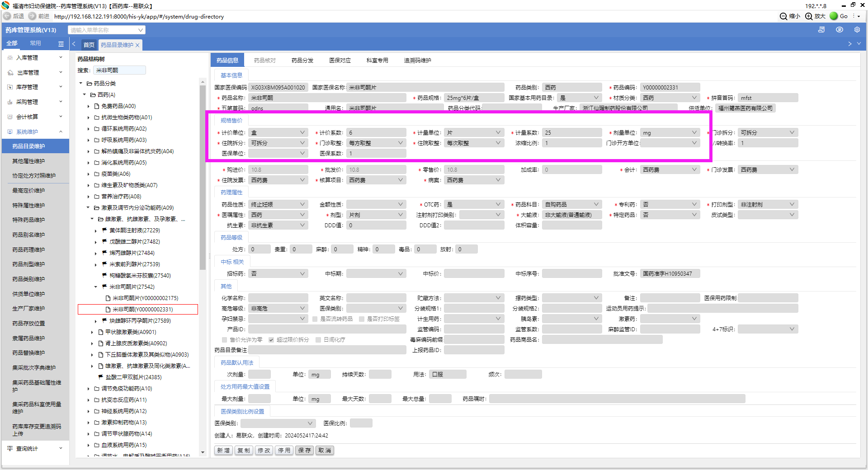The image size is (868, 470).
Task: Click the 复制 button
Action: (x=244, y=451)
